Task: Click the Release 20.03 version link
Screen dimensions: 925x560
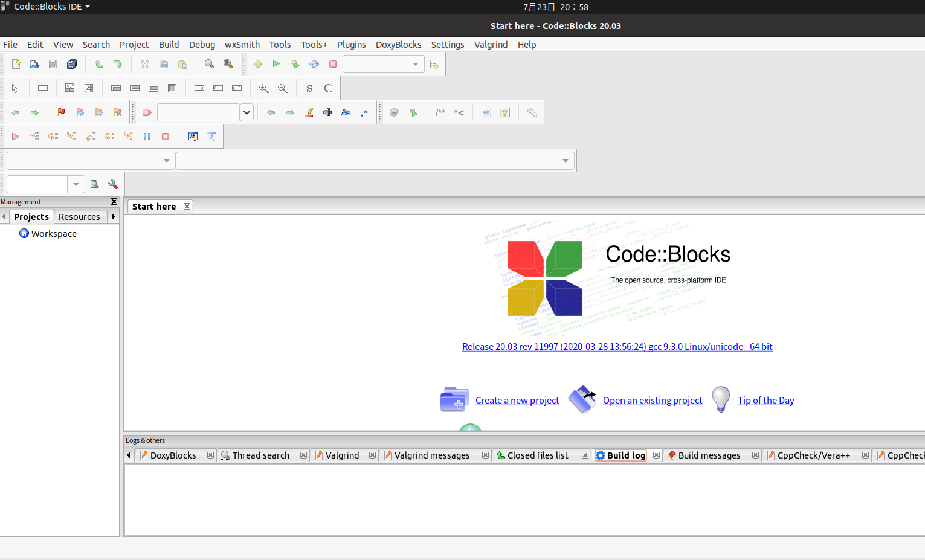Action: click(617, 347)
